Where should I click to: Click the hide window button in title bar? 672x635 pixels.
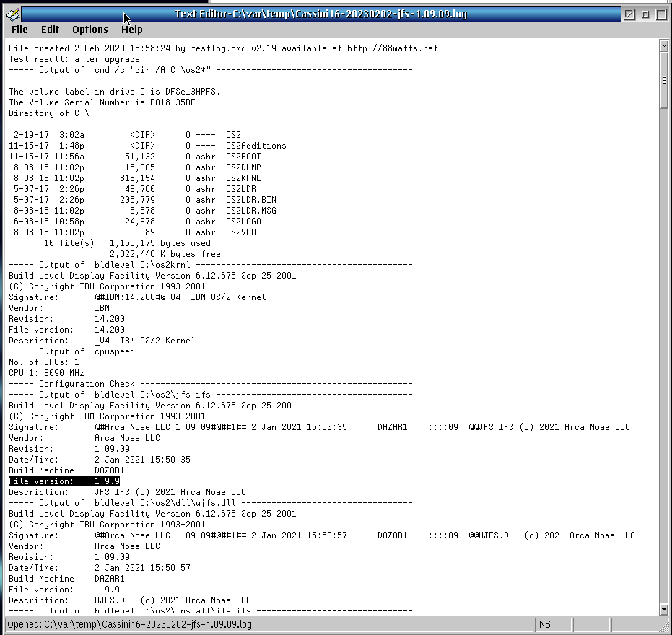click(629, 14)
